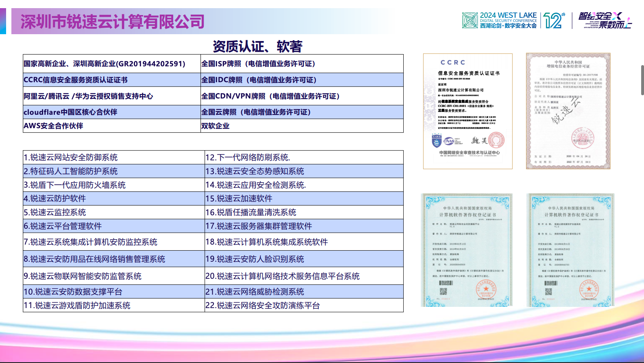Select the left 计算机软件著作权登记证书 image

(x=467, y=250)
